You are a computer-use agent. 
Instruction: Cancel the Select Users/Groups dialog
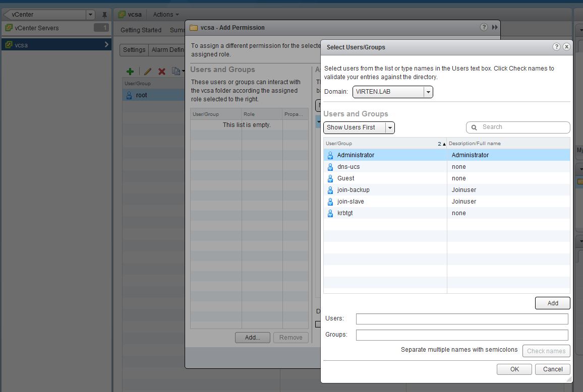click(x=553, y=369)
